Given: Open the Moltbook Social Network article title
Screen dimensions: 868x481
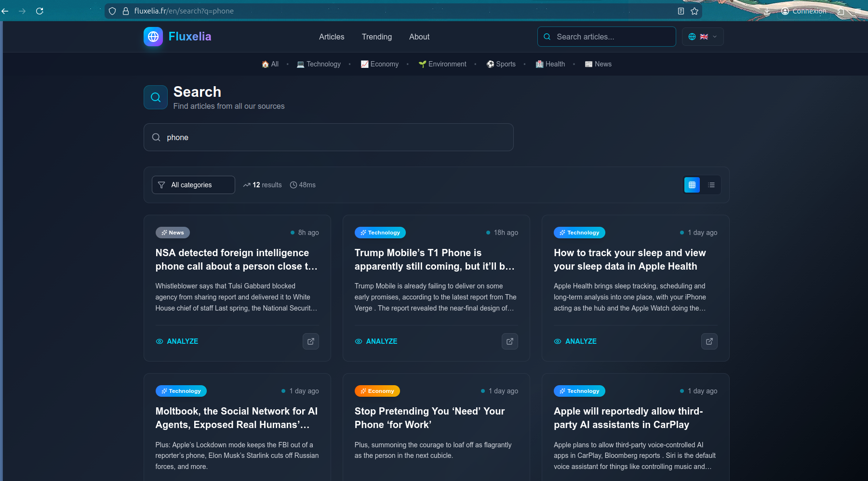Looking at the screenshot, I should pos(237,418).
